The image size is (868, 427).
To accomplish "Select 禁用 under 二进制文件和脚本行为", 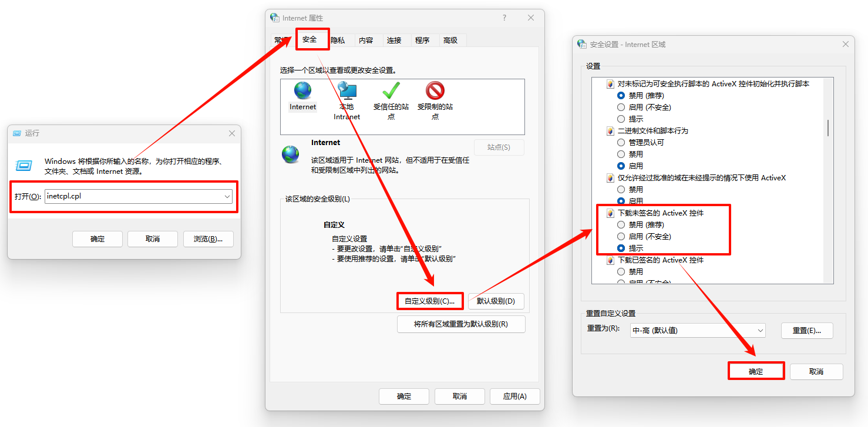I will [621, 154].
